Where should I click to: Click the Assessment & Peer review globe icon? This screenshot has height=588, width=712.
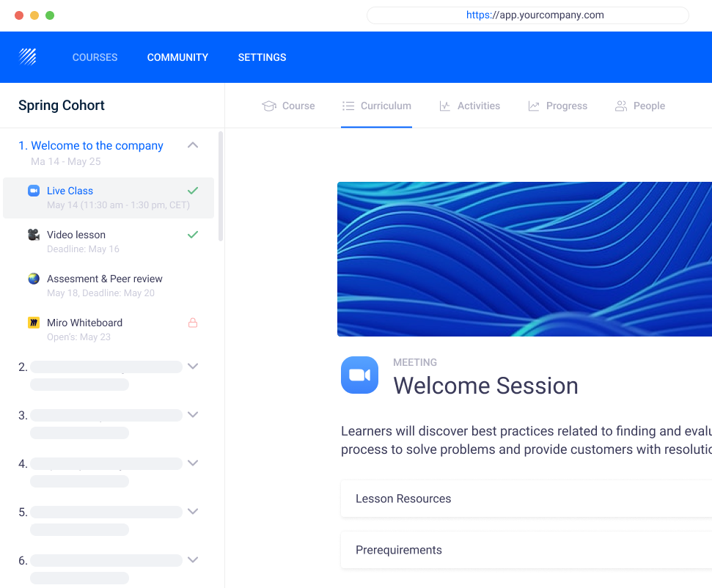tap(34, 279)
